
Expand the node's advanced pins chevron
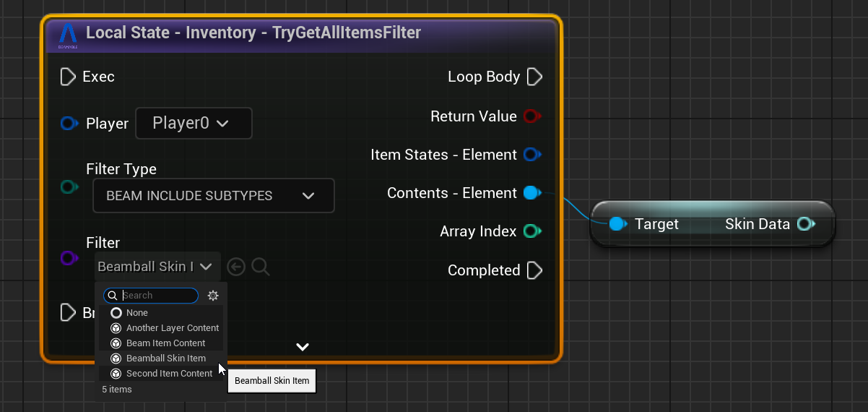point(303,347)
